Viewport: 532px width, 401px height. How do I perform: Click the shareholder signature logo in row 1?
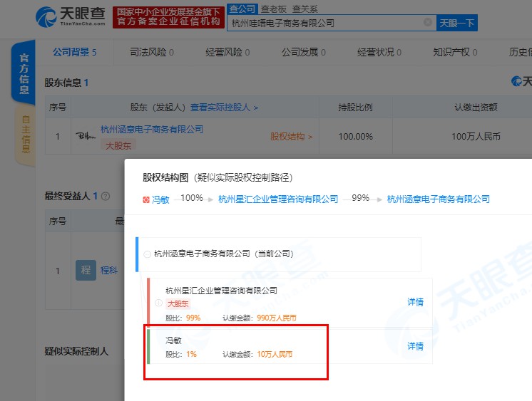coord(86,136)
